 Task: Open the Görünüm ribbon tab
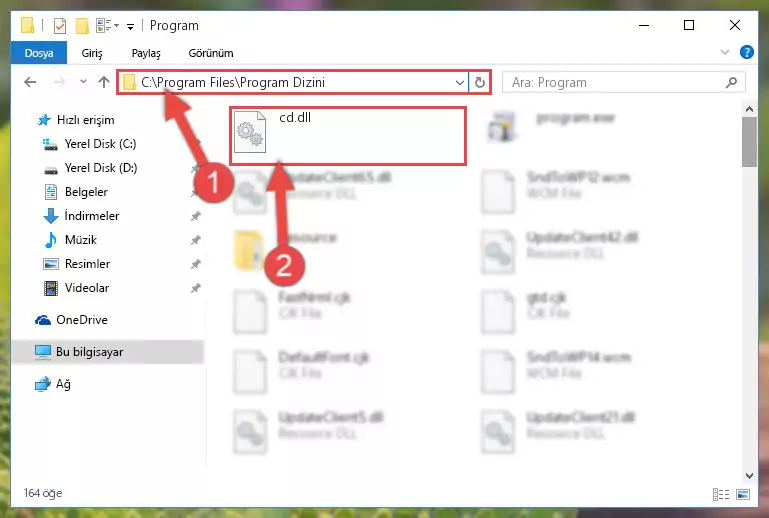click(x=211, y=53)
